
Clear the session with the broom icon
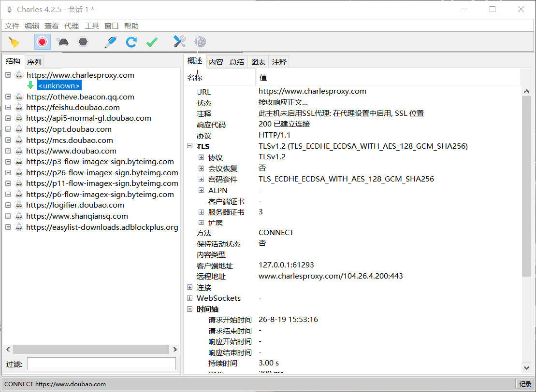click(14, 42)
